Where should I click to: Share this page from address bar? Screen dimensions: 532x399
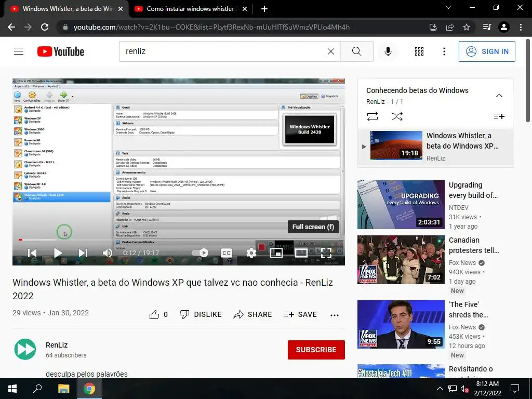pyautogui.click(x=450, y=27)
